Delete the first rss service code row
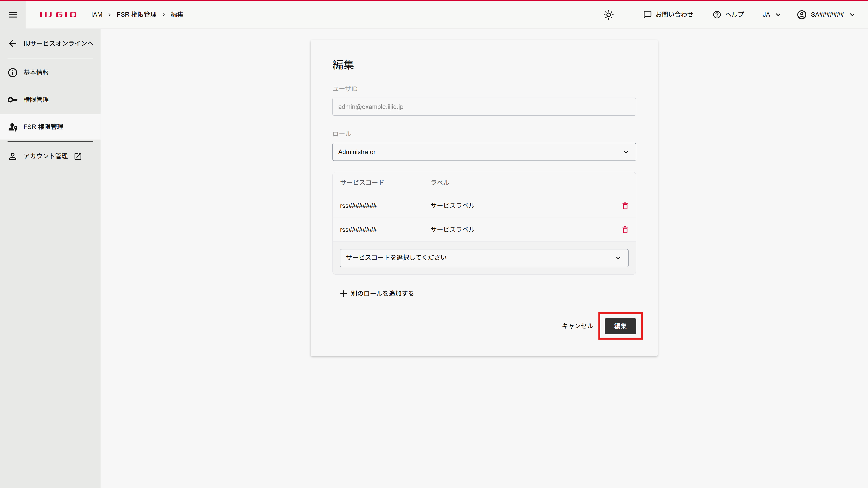The height and width of the screenshot is (488, 868). click(625, 206)
